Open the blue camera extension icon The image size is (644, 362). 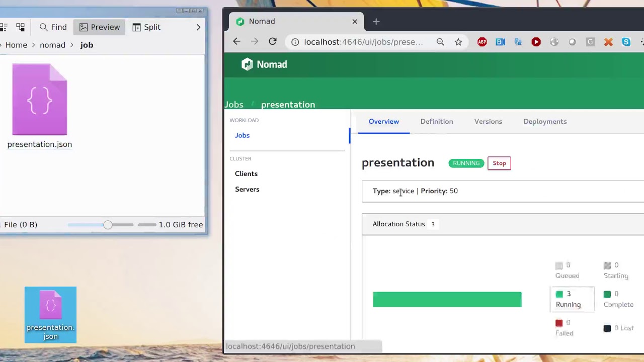click(500, 42)
